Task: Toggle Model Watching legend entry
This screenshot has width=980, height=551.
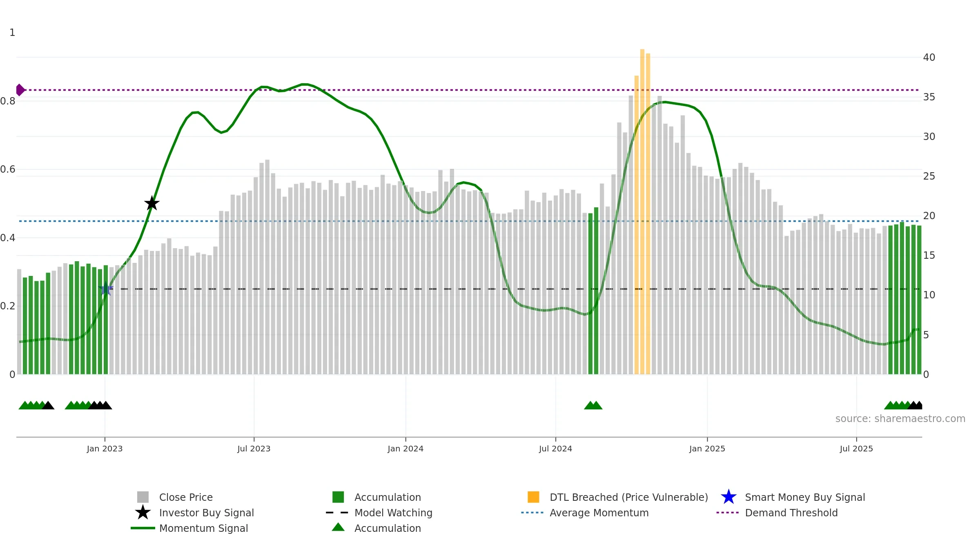Action: (379, 513)
